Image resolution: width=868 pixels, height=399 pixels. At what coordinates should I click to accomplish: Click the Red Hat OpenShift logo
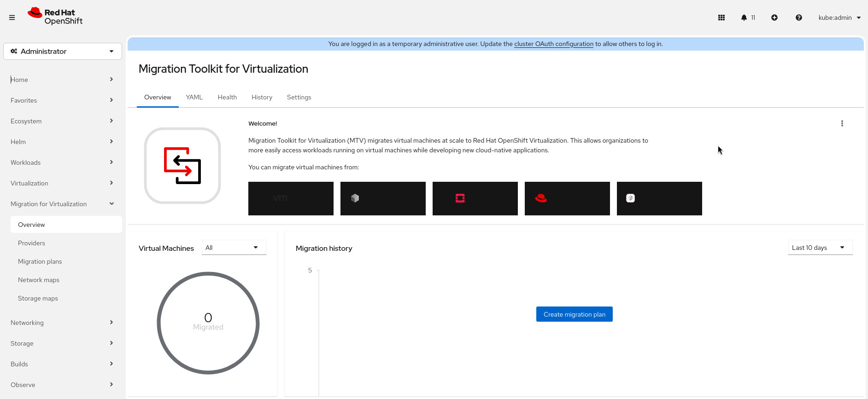point(55,17)
